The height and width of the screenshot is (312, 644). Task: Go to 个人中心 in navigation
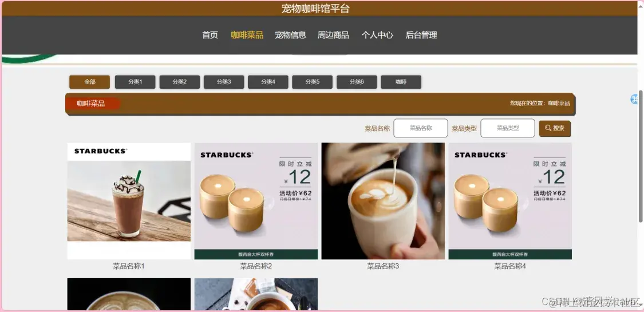click(377, 35)
